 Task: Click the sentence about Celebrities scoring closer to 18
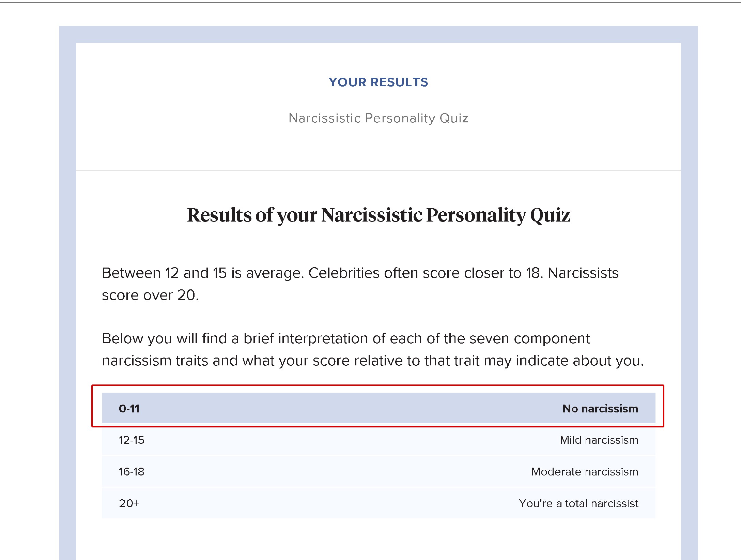426,273
